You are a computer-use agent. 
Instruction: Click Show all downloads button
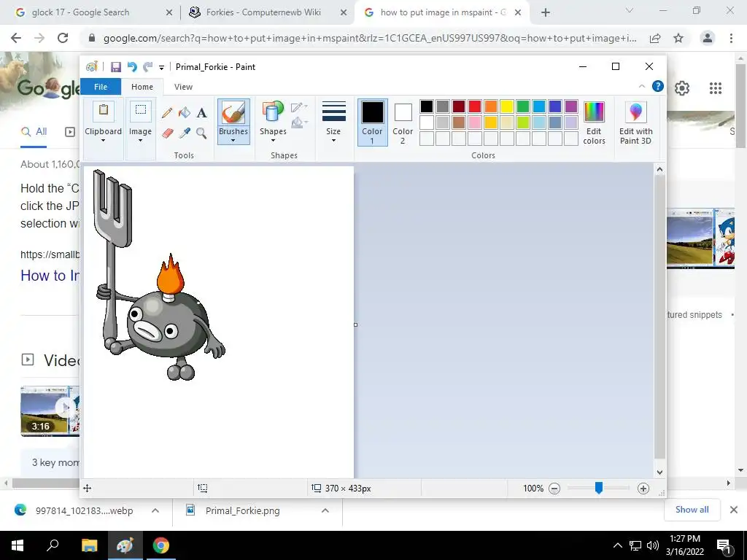coord(692,510)
